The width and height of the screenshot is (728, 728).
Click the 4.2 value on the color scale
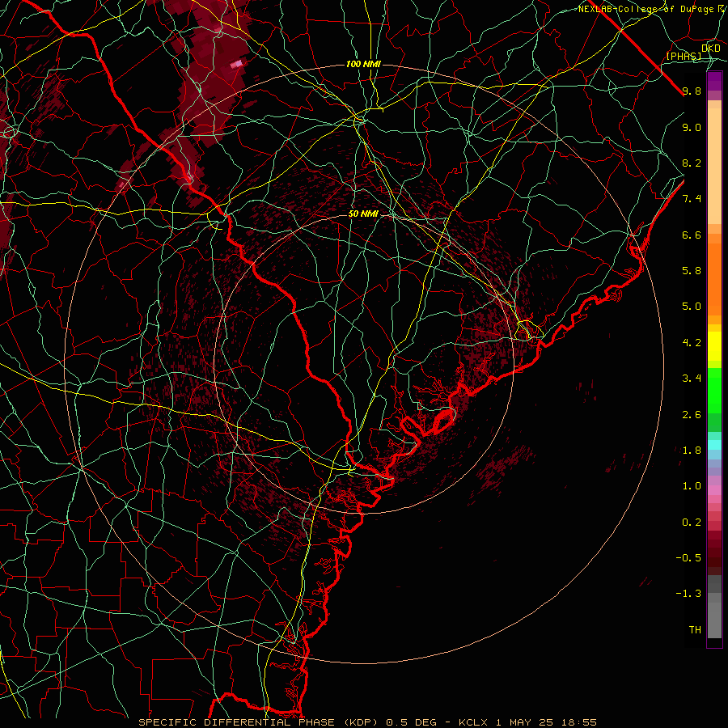point(692,343)
